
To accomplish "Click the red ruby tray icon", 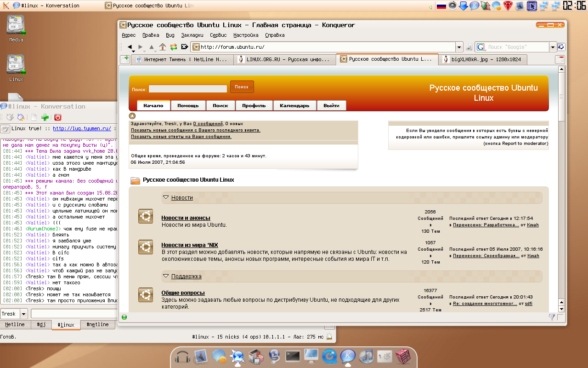I will click(508, 6).
